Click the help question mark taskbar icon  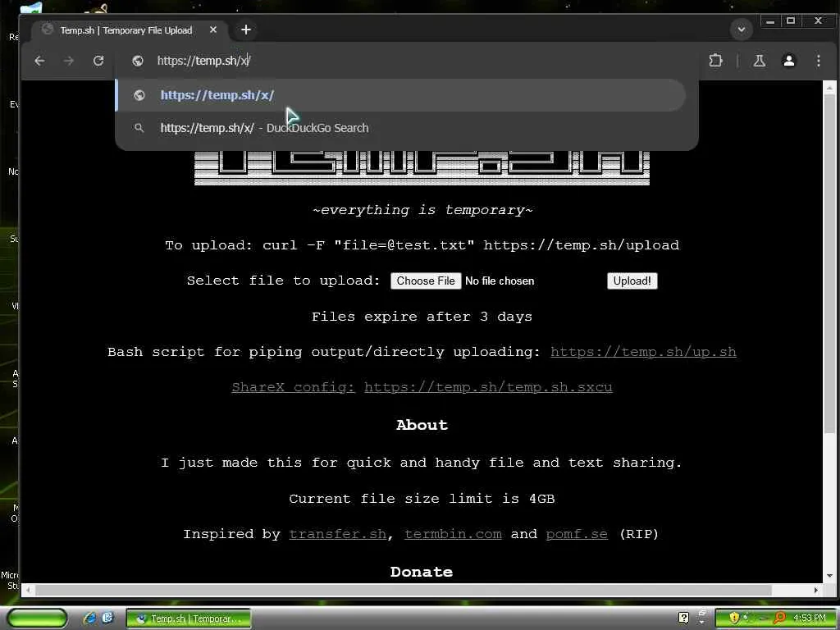pos(683,618)
